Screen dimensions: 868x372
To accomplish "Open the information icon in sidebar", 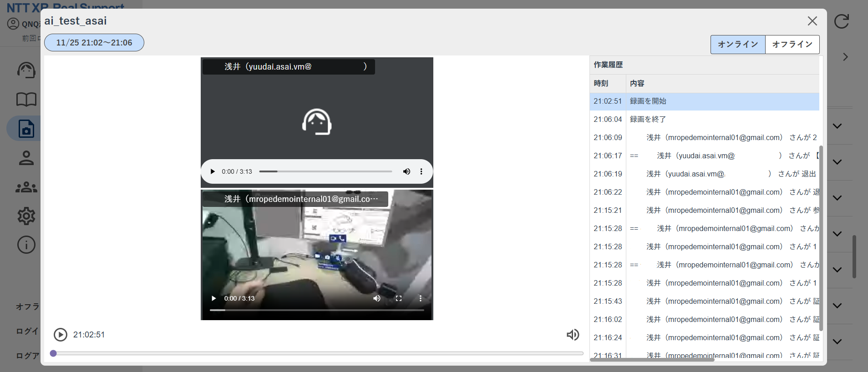I will coord(26,245).
